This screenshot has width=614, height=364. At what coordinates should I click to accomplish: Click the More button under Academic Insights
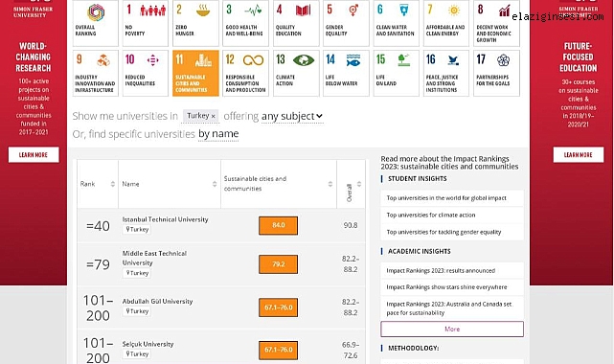point(452,330)
